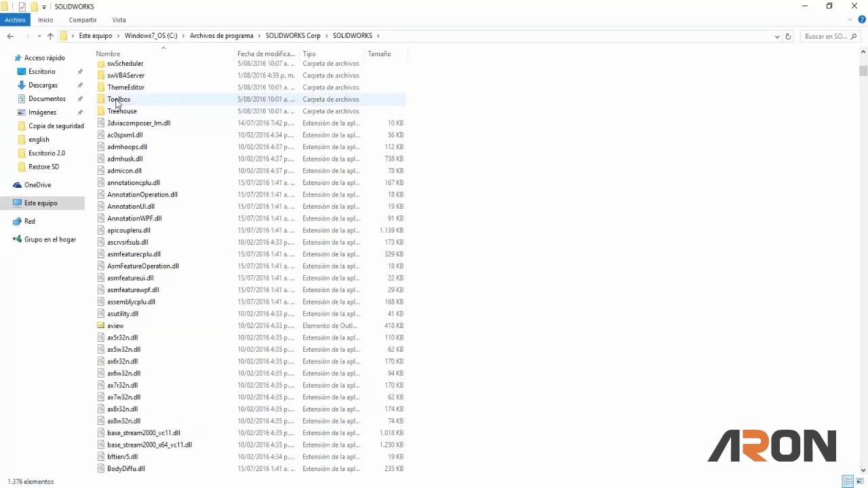This screenshot has width=868, height=488.
Task: Open Escritorio in quick access
Action: (42, 72)
